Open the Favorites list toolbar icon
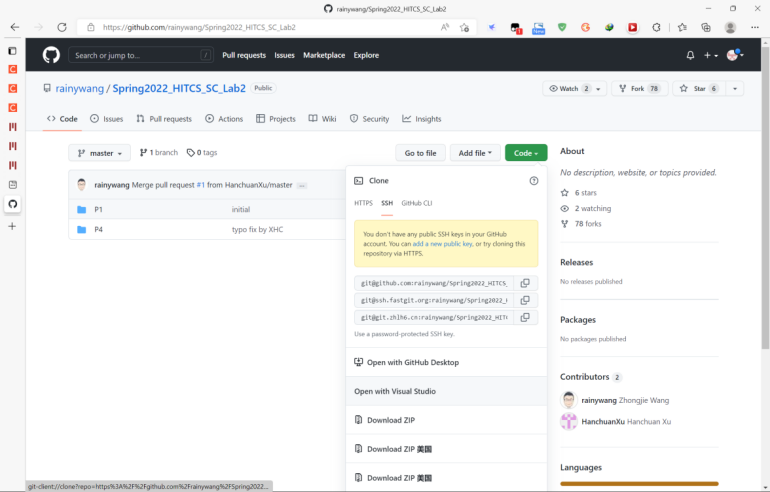Screen dimensions: 770x492 [x=682, y=27]
